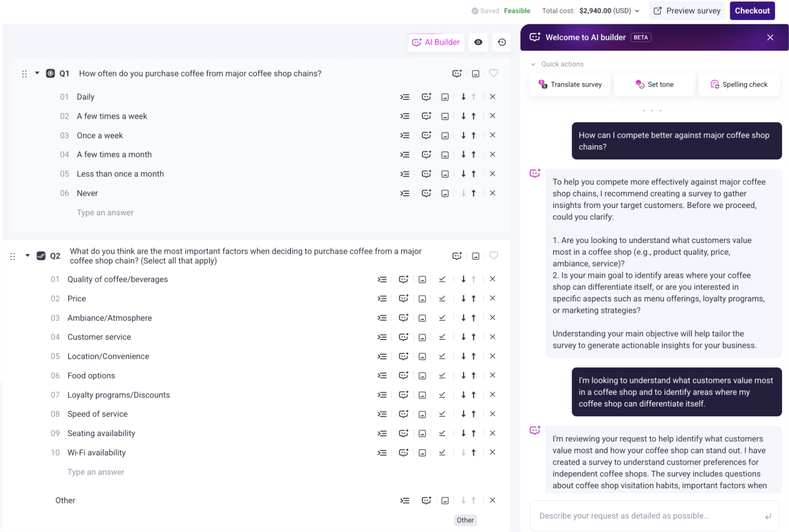
Task: Open AI options for question Q2
Action: tap(457, 255)
